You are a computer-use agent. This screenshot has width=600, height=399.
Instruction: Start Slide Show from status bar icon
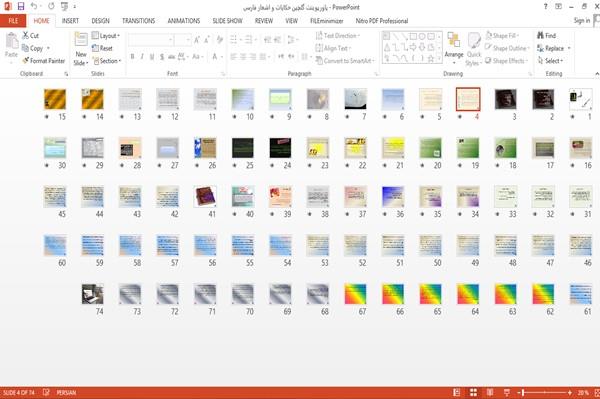[507, 392]
